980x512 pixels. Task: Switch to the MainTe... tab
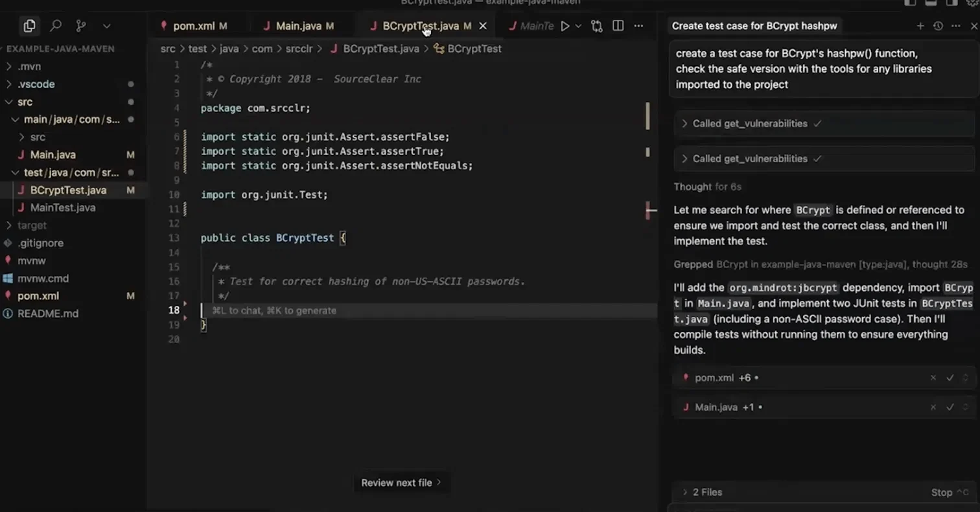point(531,26)
